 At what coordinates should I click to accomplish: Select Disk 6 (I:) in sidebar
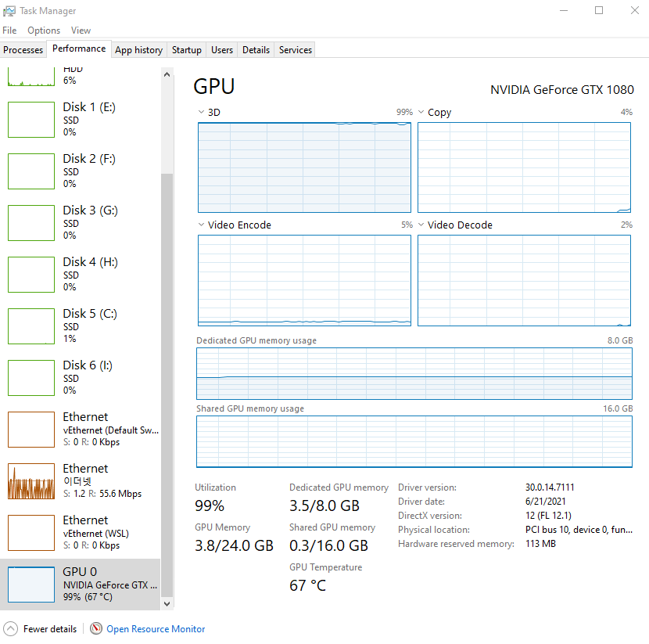click(81, 378)
